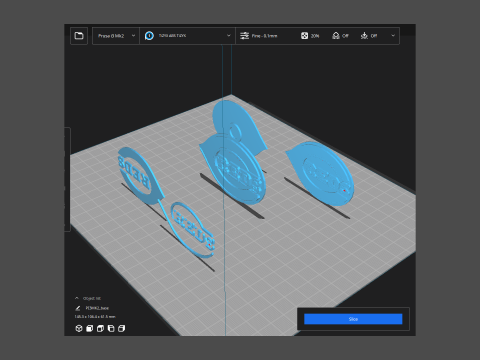Switch to top view cube icon
This screenshot has height=360, width=480.
pyautogui.click(x=100, y=329)
